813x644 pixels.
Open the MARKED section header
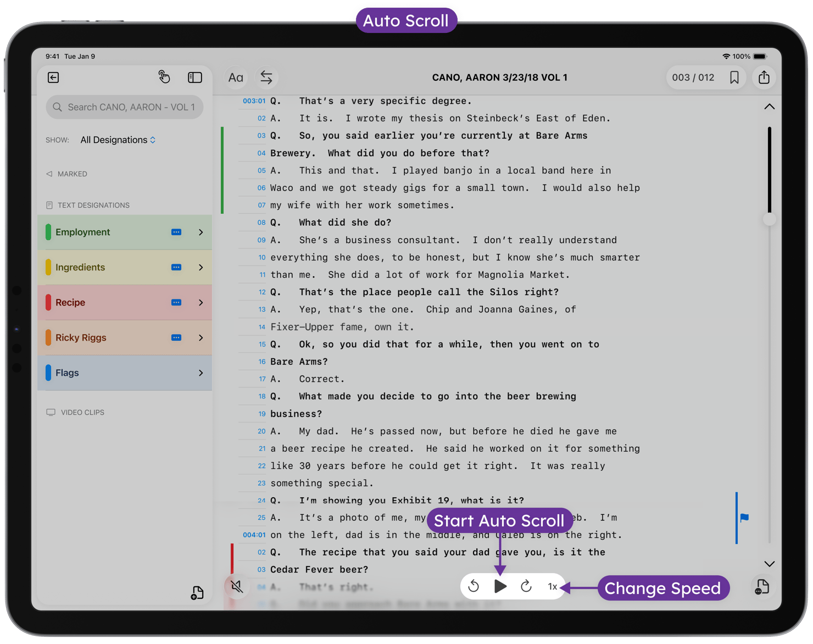66,174
